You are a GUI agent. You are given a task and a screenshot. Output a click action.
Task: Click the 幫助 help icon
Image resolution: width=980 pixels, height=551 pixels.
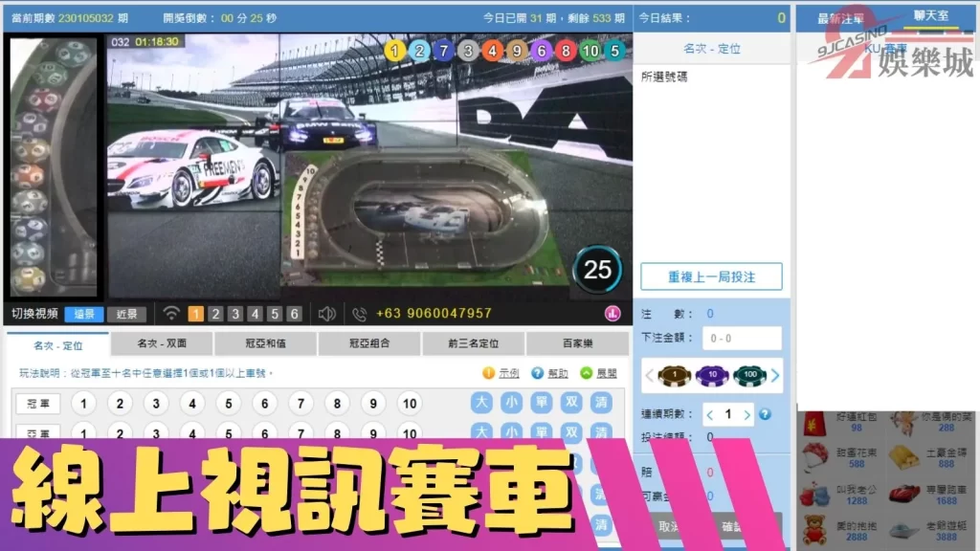point(538,372)
